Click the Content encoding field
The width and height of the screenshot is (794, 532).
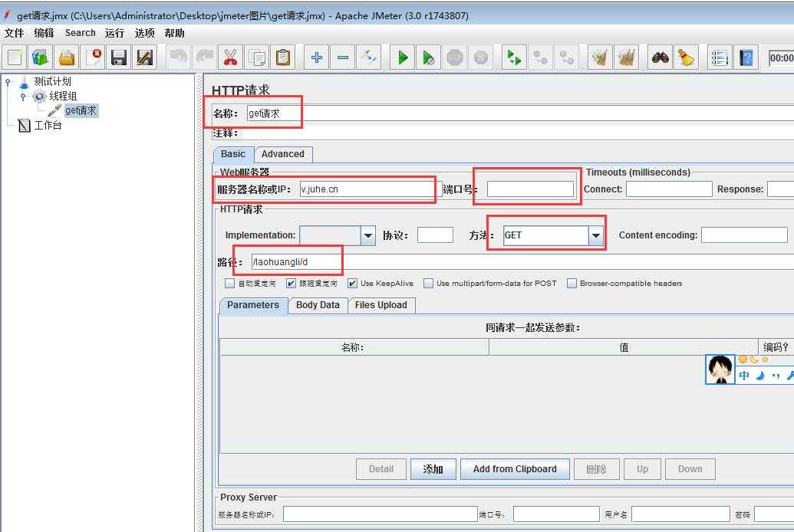pyautogui.click(x=744, y=235)
